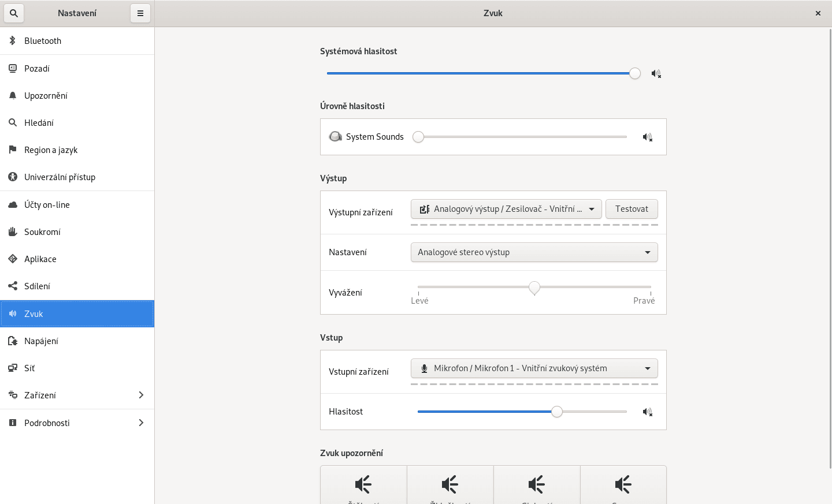Click the Bluetooth icon in the sidebar
Viewport: 832px width, 504px height.
click(13, 41)
